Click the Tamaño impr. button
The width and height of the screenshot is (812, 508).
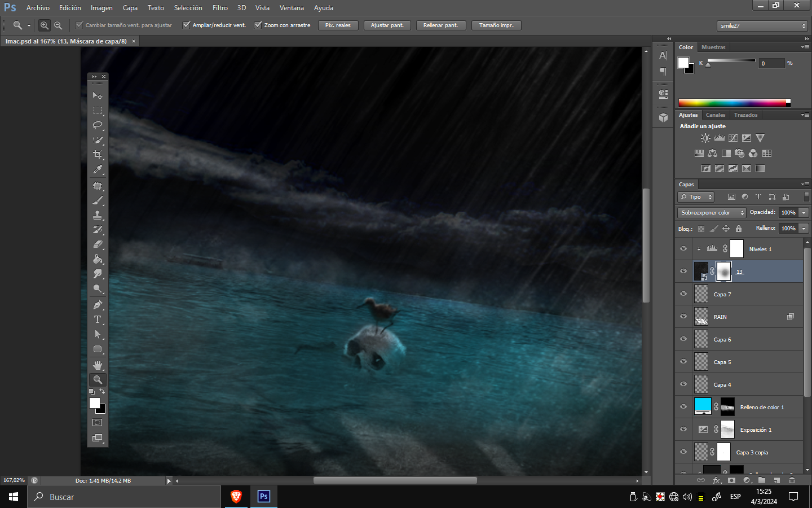tap(496, 25)
